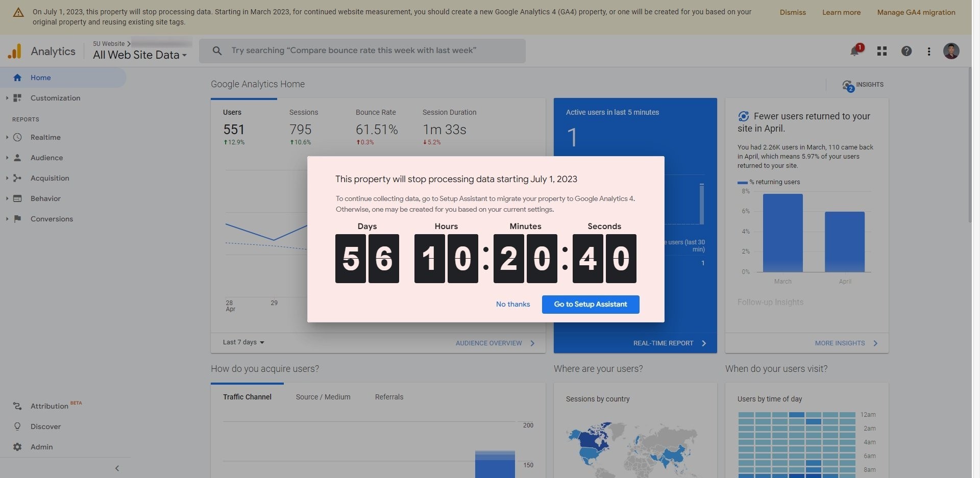Expand the Realtime reports section
The height and width of the screenshot is (478, 980).
[x=7, y=137]
